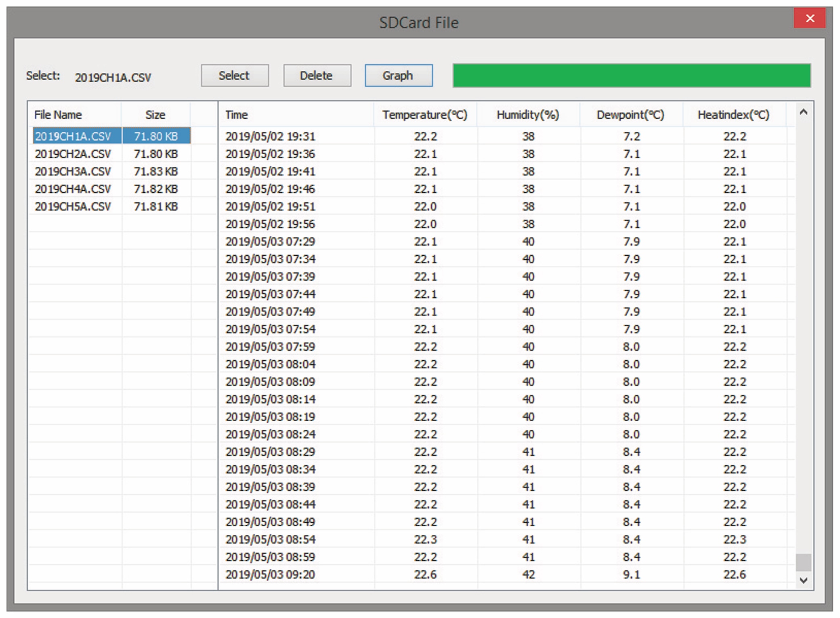
Task: Select row 2019/05/03 09:20
Action: [270, 574]
